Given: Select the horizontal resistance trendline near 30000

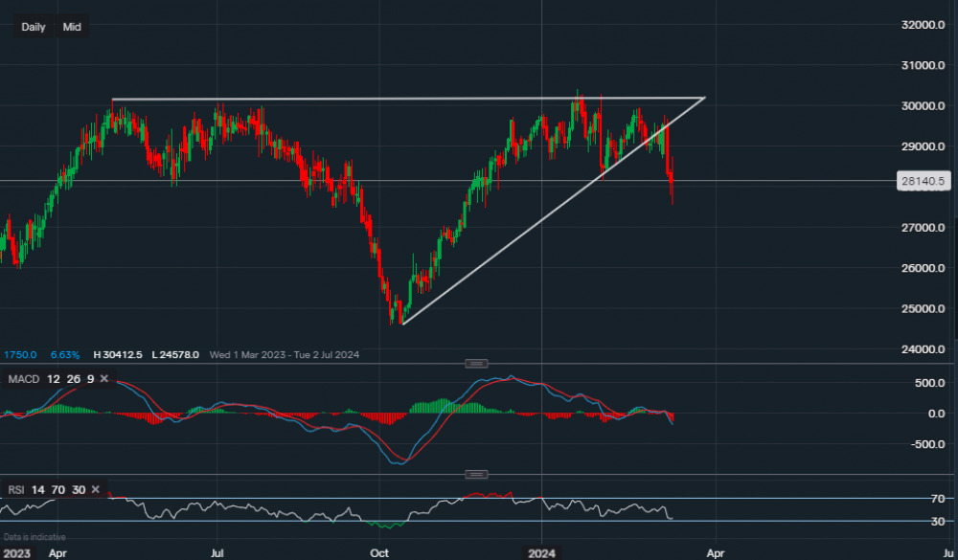Looking at the screenshot, I should pyautogui.click(x=383, y=99).
